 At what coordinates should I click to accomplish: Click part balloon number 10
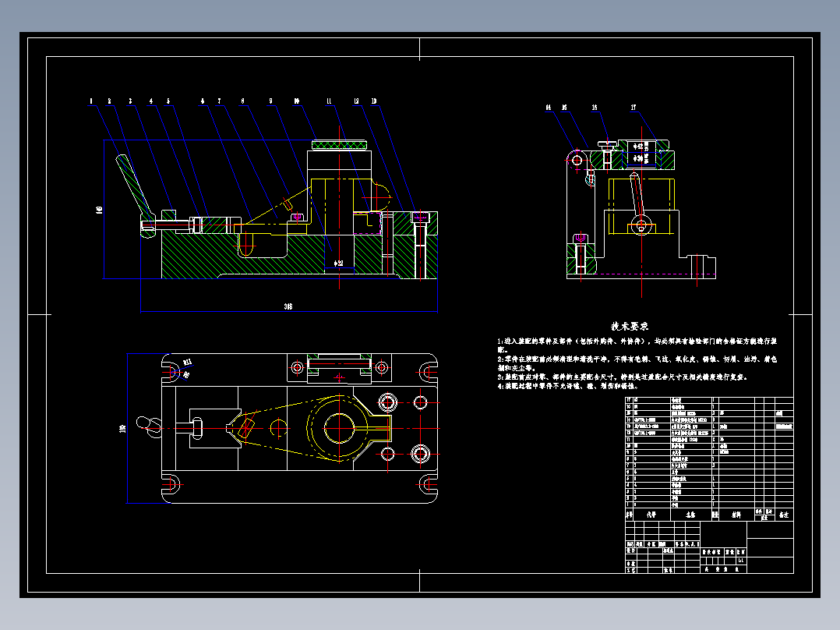click(x=297, y=101)
